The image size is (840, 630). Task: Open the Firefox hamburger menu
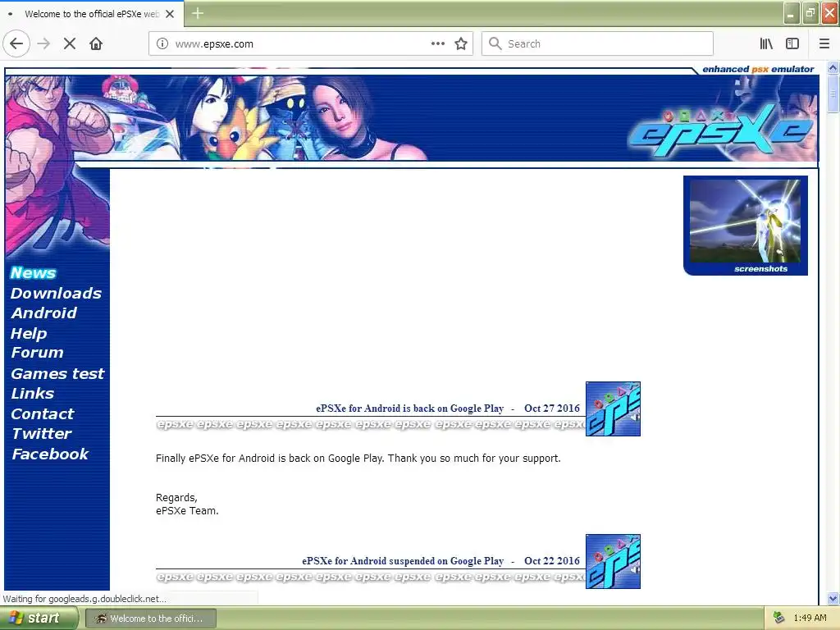824,43
